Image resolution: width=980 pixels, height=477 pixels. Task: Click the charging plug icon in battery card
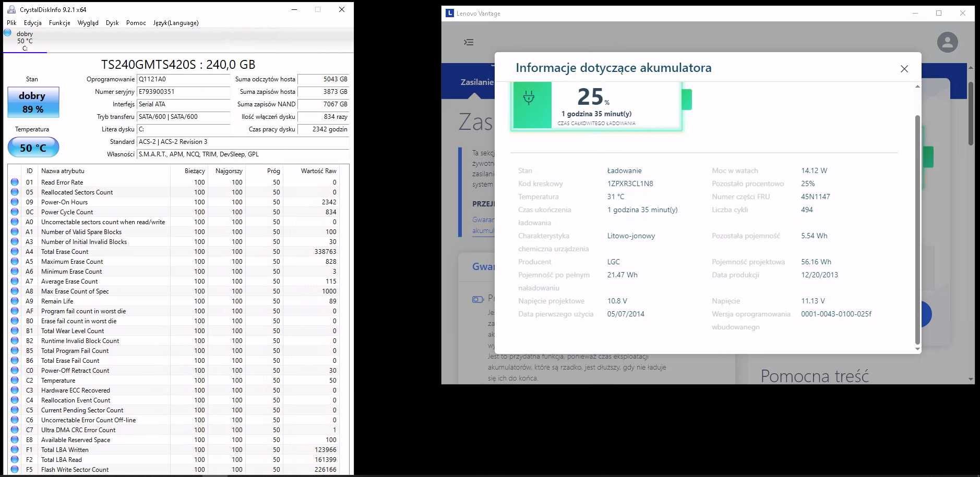click(x=529, y=98)
